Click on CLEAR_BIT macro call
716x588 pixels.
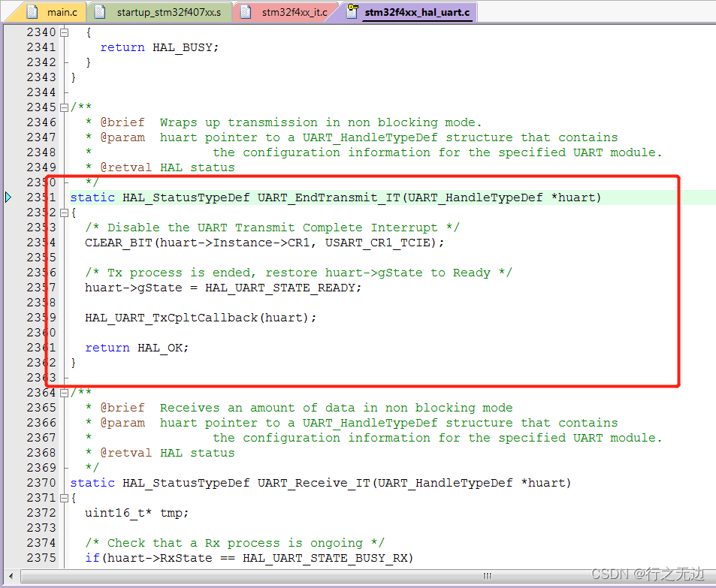pos(118,243)
